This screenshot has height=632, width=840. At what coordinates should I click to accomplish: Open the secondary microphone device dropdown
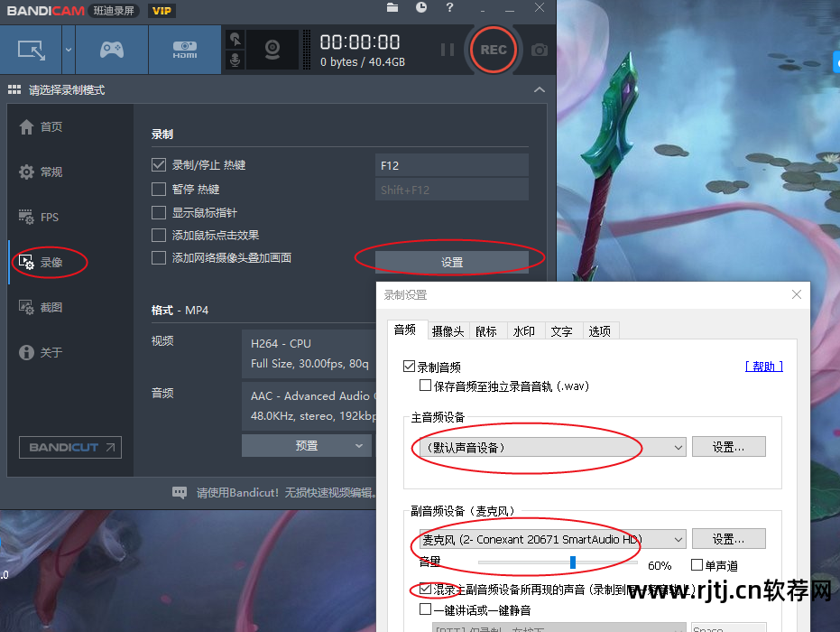[553, 539]
